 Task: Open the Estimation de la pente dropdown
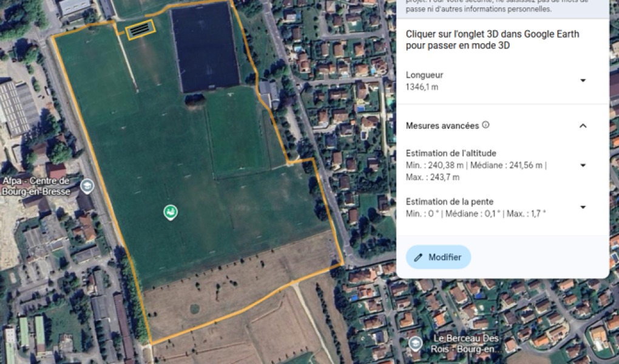(x=583, y=207)
